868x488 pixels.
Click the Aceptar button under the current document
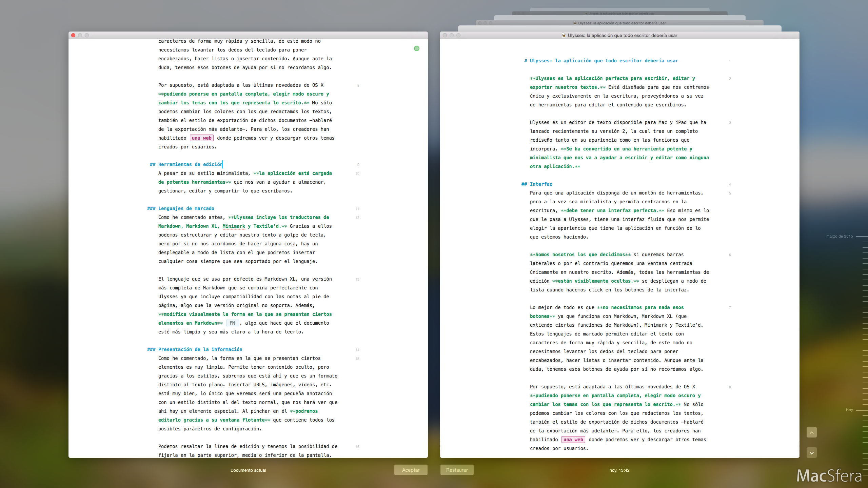(x=411, y=470)
